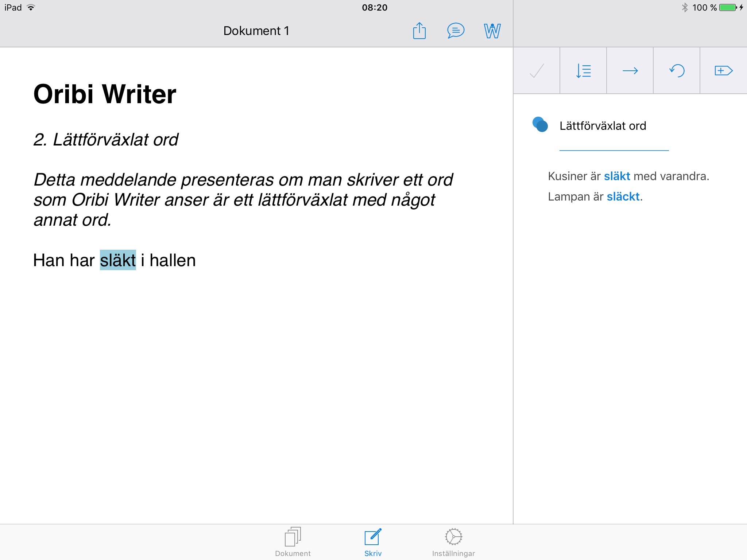The image size is (747, 560).
Task: Select suggestion word 'släckt' in panel
Action: tap(623, 197)
